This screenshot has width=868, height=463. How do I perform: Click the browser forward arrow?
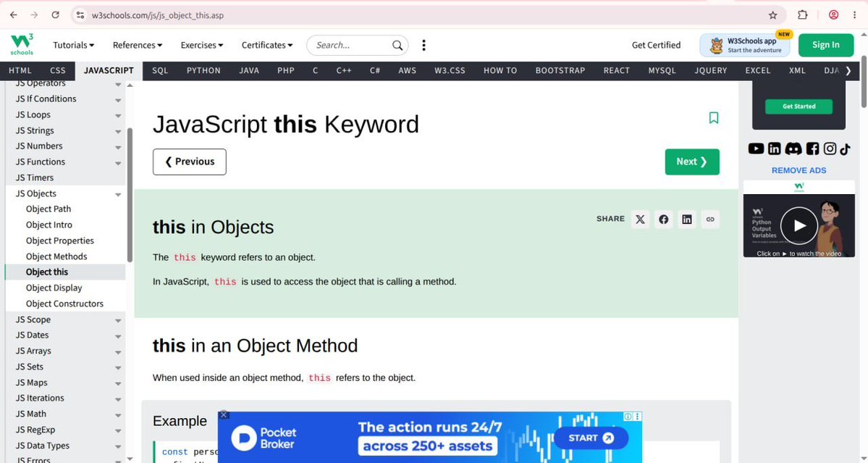coord(34,15)
